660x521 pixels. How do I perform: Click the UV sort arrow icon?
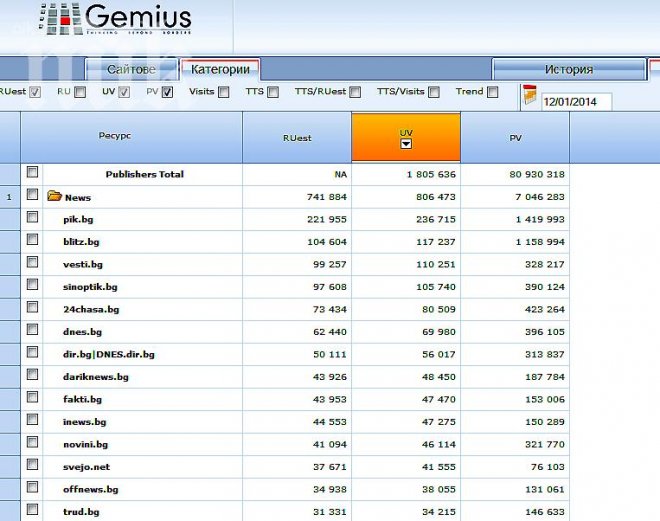pos(406,145)
